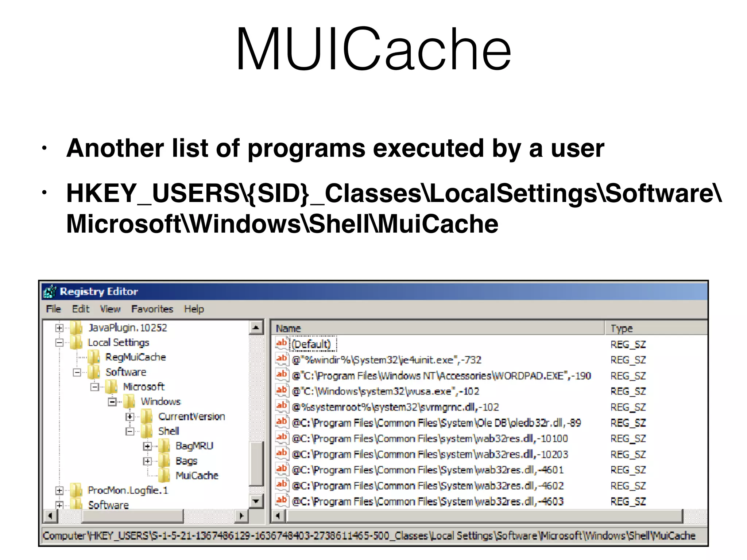
Task: Select the Local Settings folder icon
Action: [x=76, y=343]
